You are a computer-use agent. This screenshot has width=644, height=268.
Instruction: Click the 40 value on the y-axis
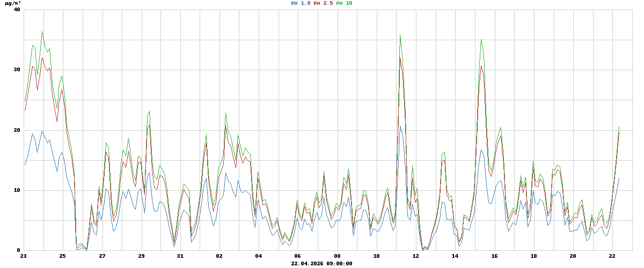click(16, 10)
